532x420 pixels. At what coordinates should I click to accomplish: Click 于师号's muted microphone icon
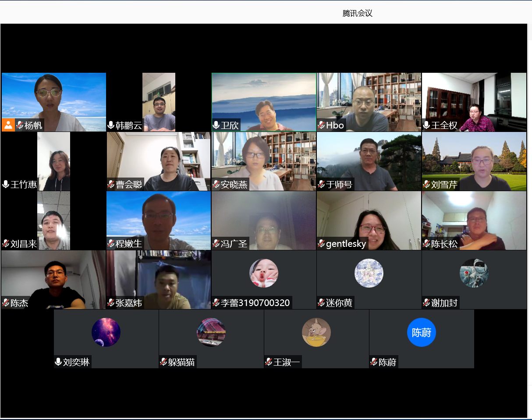321,185
